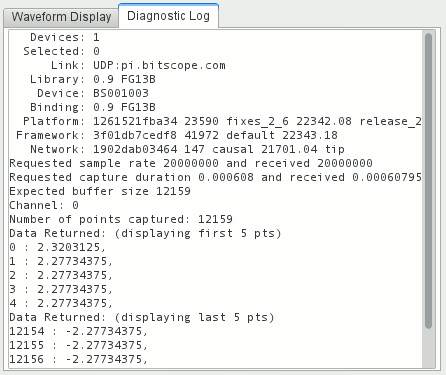Click the Device BS001003 log line

click(93, 93)
